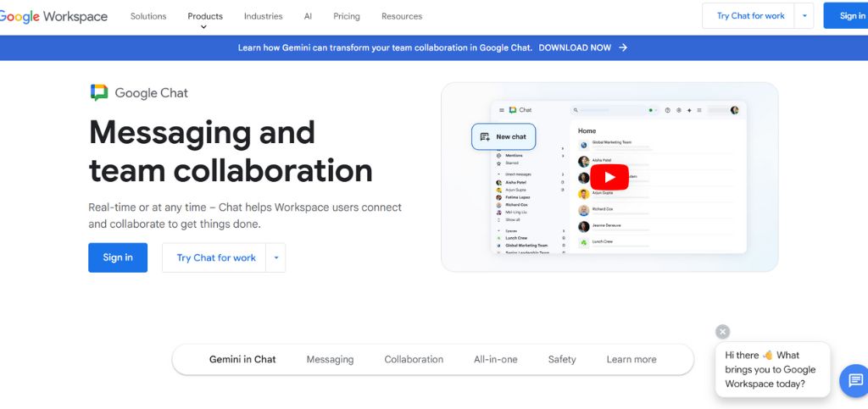Click the Messaging and team collaboration heading
The height and width of the screenshot is (409, 868).
pyautogui.click(x=231, y=151)
